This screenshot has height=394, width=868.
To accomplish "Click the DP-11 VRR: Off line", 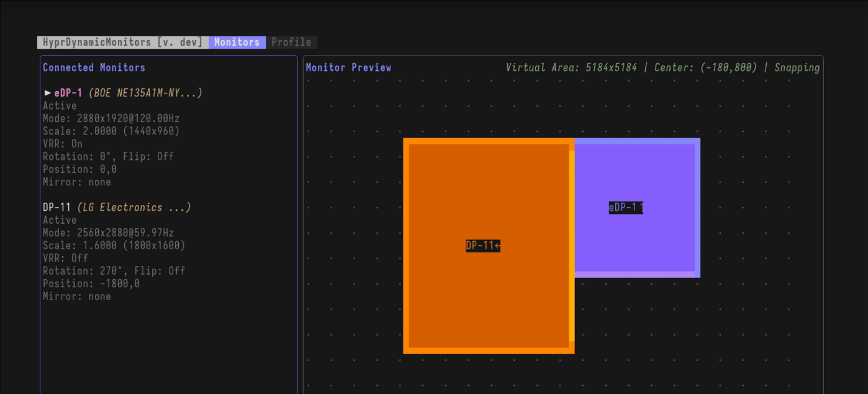I will [65, 258].
